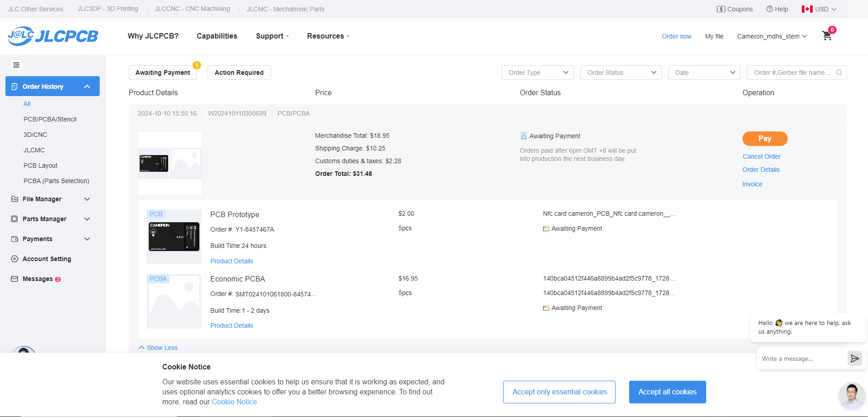Click the Cancel Order link

pos(761,156)
